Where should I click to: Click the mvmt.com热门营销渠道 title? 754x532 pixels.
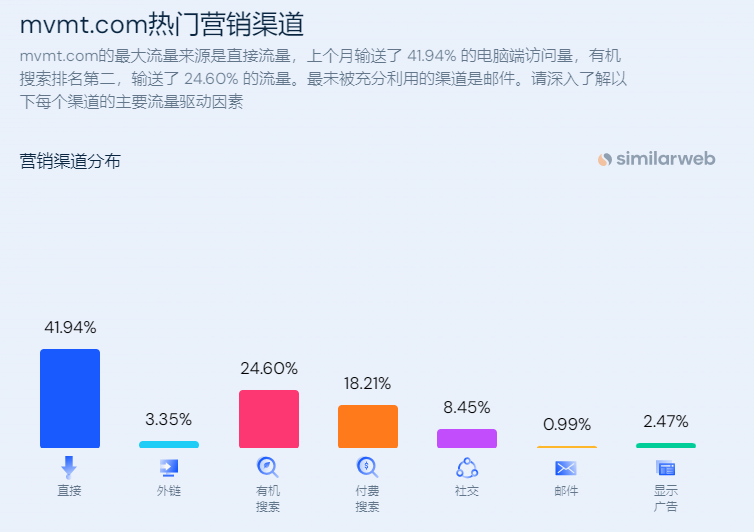(162, 24)
